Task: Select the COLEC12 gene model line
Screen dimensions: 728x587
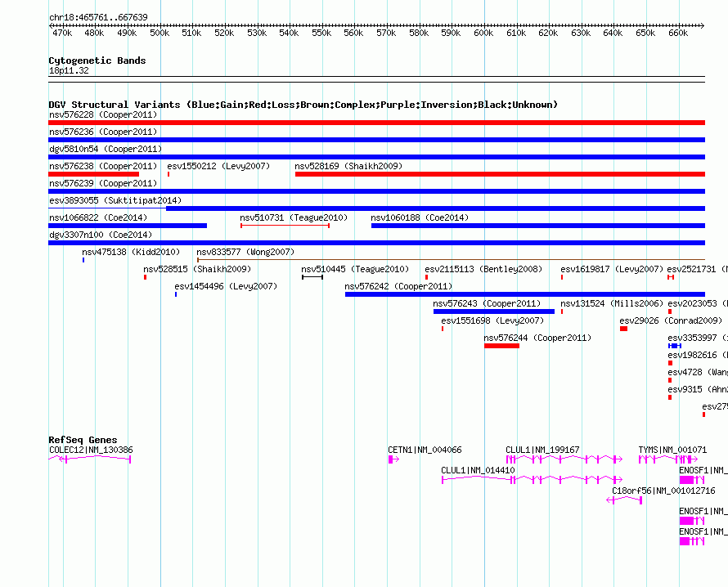Action: pyautogui.click(x=90, y=459)
